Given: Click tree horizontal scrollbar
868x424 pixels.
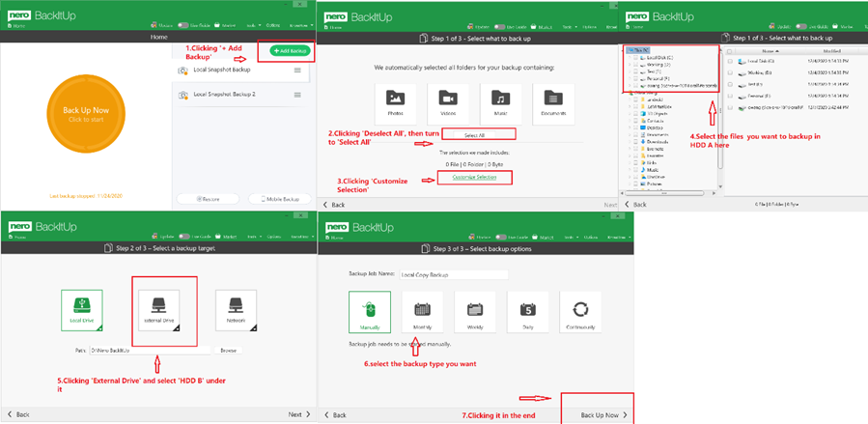Looking at the screenshot, I should pyautogui.click(x=664, y=194).
